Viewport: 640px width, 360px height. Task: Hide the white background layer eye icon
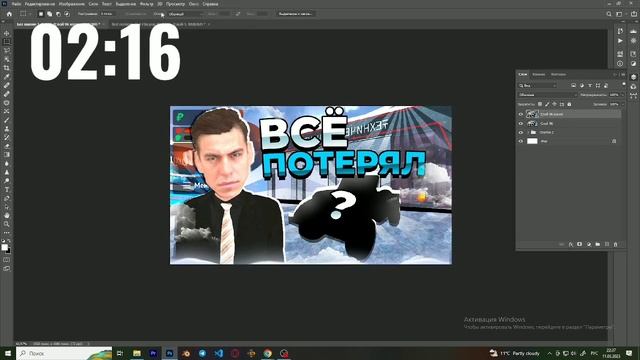pyautogui.click(x=520, y=141)
